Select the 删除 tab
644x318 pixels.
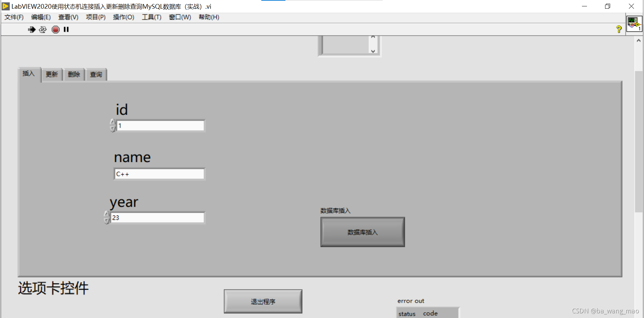tap(74, 74)
